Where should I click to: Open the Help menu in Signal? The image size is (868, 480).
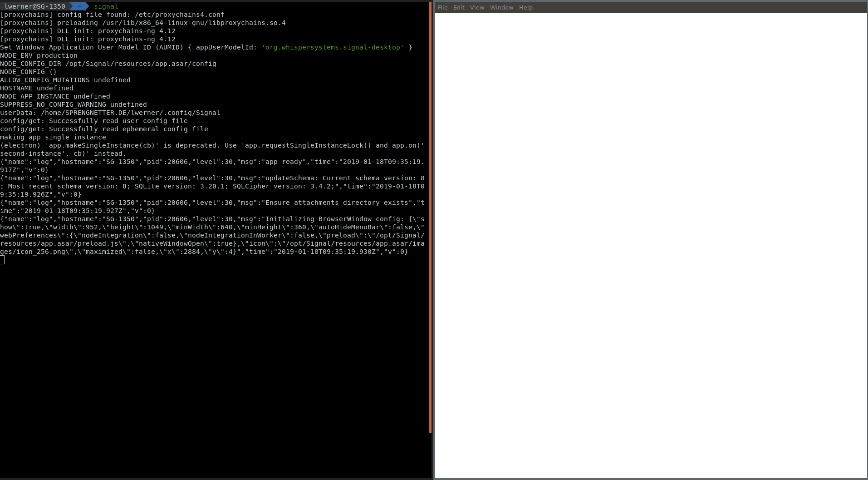click(525, 7)
